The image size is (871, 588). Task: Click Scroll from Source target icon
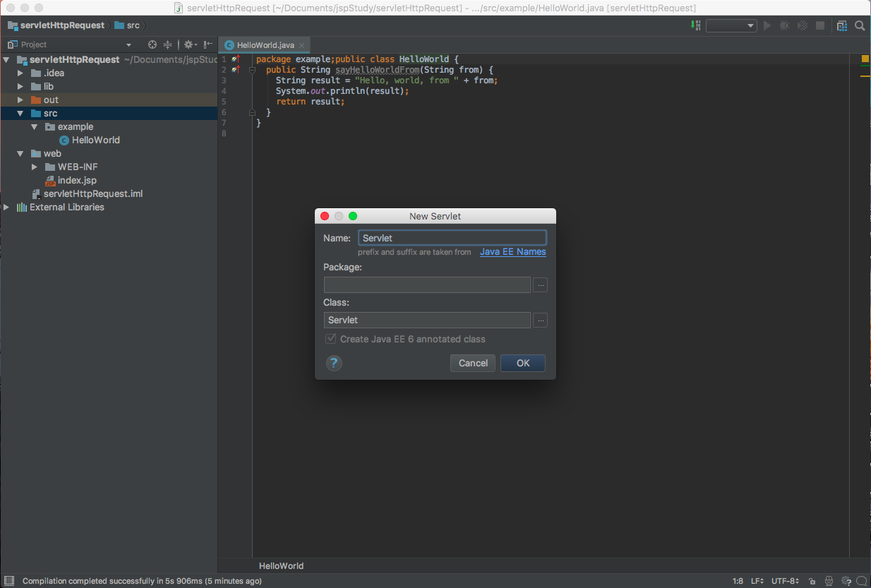click(152, 44)
